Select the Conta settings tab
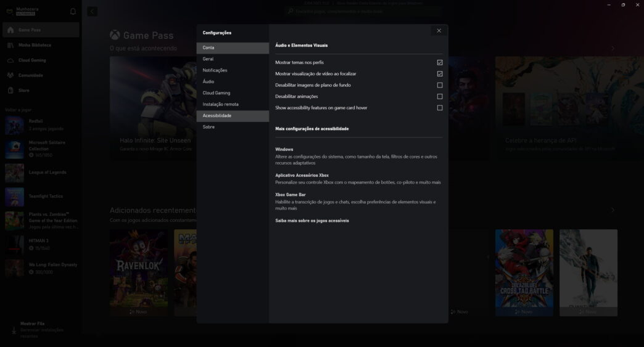This screenshot has height=347, width=644. pyautogui.click(x=233, y=48)
